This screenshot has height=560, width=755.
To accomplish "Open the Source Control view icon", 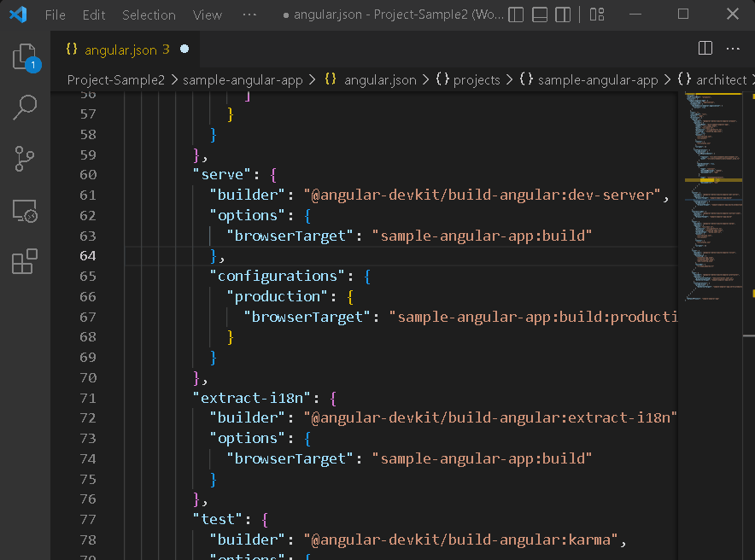I will (25, 159).
